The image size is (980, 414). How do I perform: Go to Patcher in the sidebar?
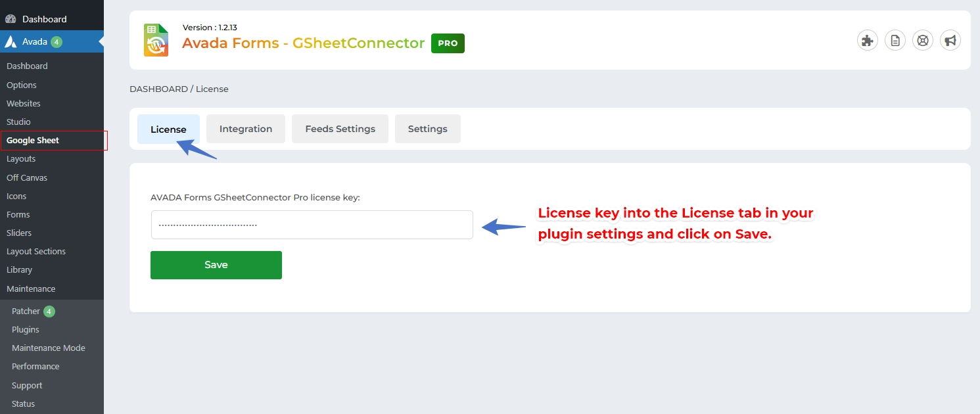pyautogui.click(x=26, y=311)
